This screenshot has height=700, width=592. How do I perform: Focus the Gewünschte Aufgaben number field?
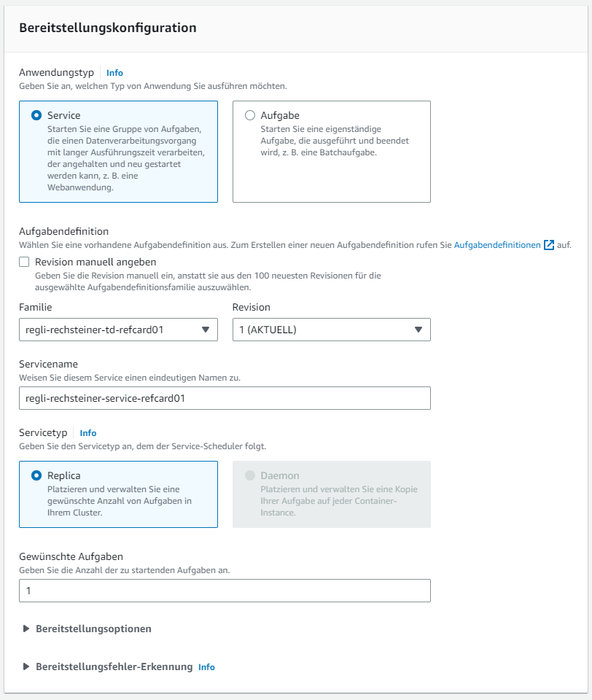point(225,591)
